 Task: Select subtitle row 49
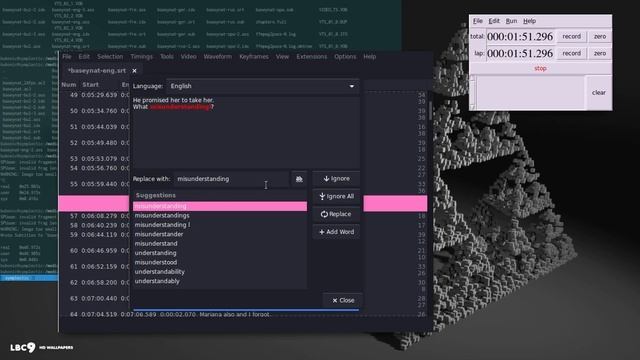coord(95,95)
